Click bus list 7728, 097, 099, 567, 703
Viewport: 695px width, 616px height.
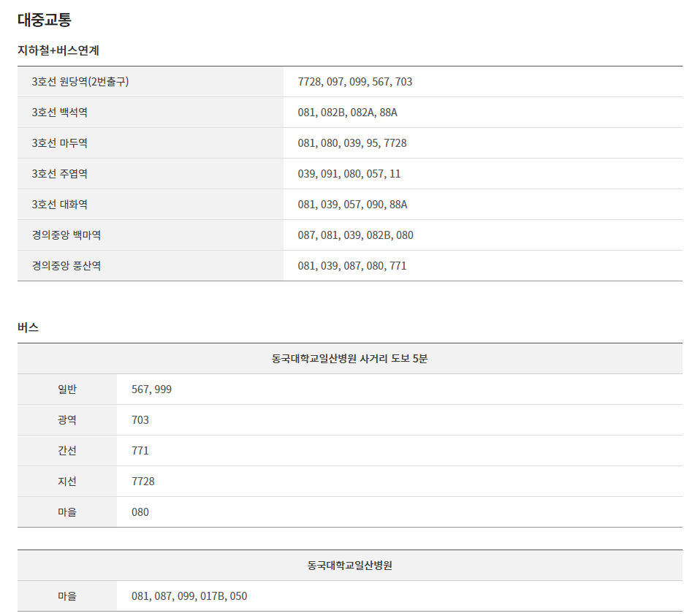pyautogui.click(x=355, y=82)
